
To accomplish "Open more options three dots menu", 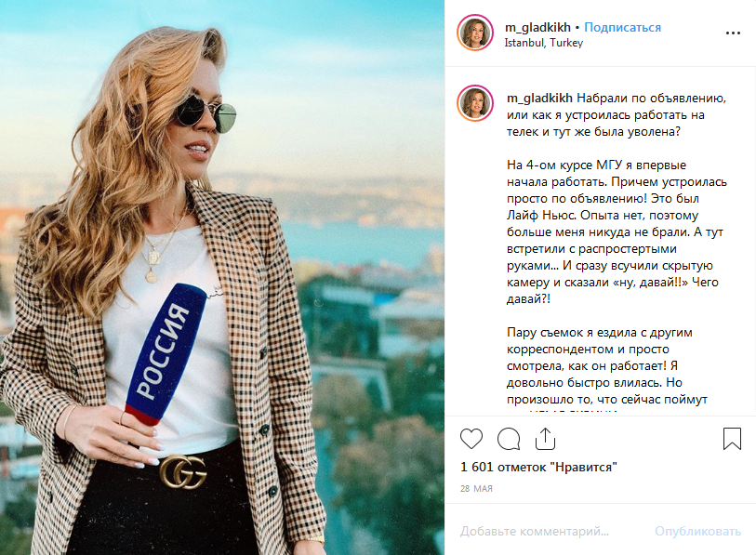I will click(733, 33).
